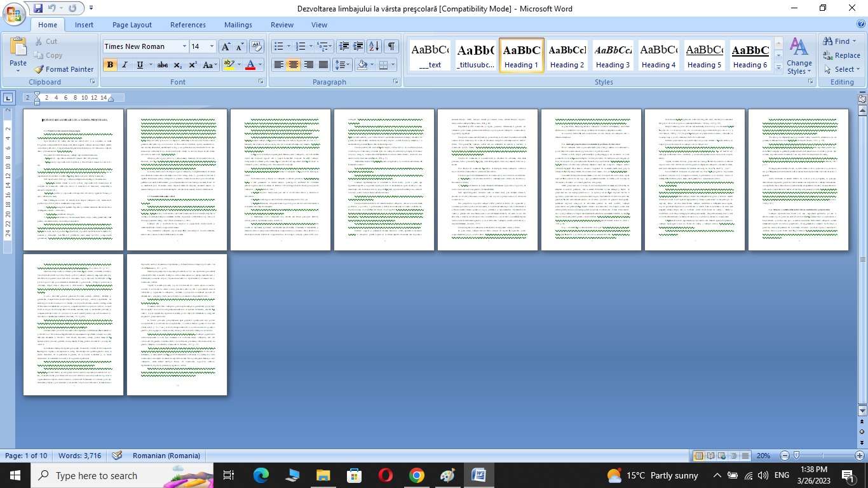Toggle Italic formatting
The height and width of the screenshot is (488, 868).
[125, 65]
